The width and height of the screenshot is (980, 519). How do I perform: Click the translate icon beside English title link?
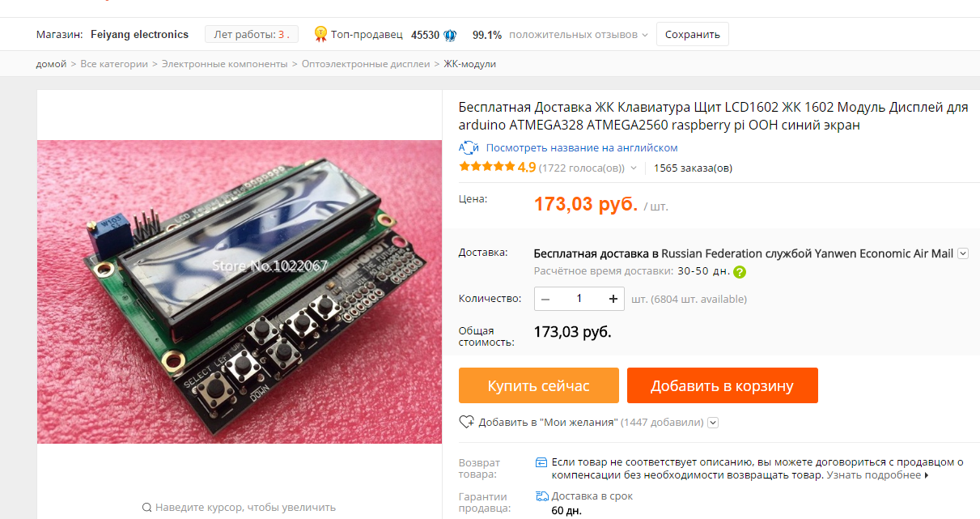click(x=469, y=147)
